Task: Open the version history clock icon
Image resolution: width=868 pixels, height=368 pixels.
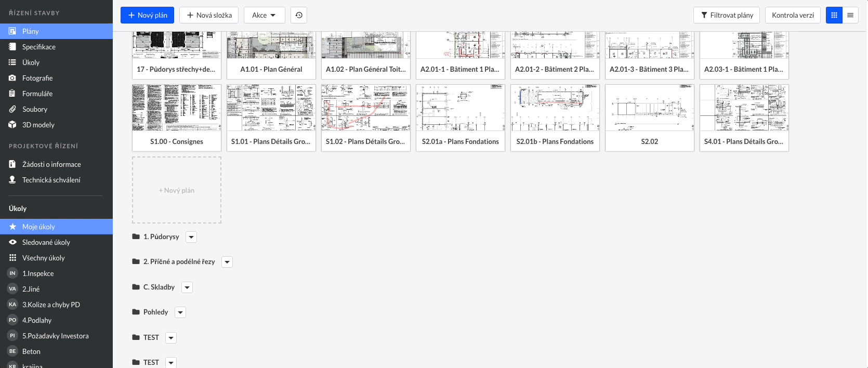Action: 299,15
